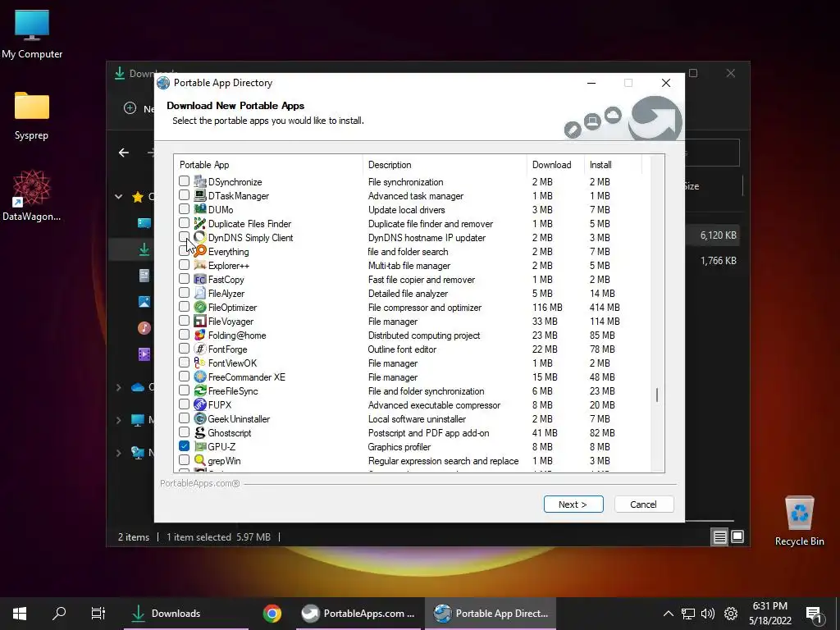Screen dimensions: 840x630
Task: Sort list by Portable App column header
Action: pyautogui.click(x=268, y=165)
